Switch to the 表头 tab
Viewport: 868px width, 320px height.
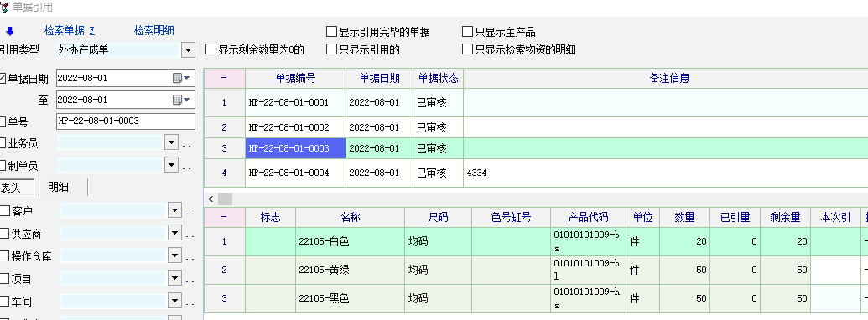(x=17, y=188)
